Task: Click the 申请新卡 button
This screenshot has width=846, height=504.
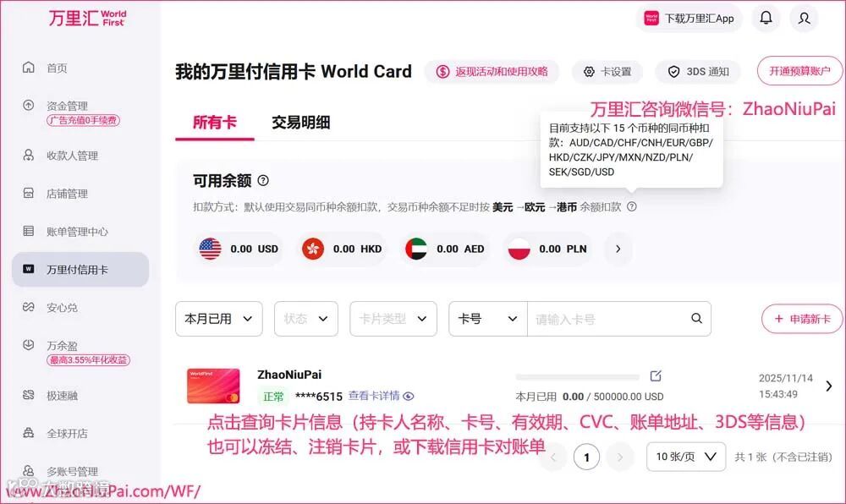Action: pyautogui.click(x=803, y=319)
